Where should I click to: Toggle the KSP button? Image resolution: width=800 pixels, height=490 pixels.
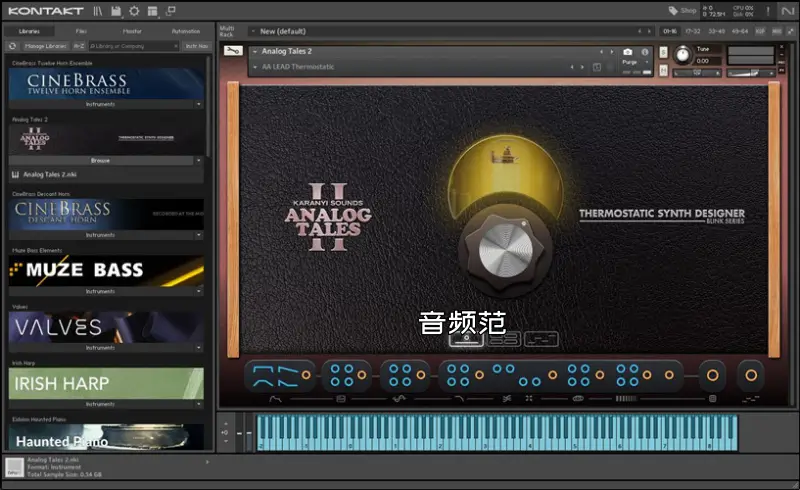click(760, 31)
